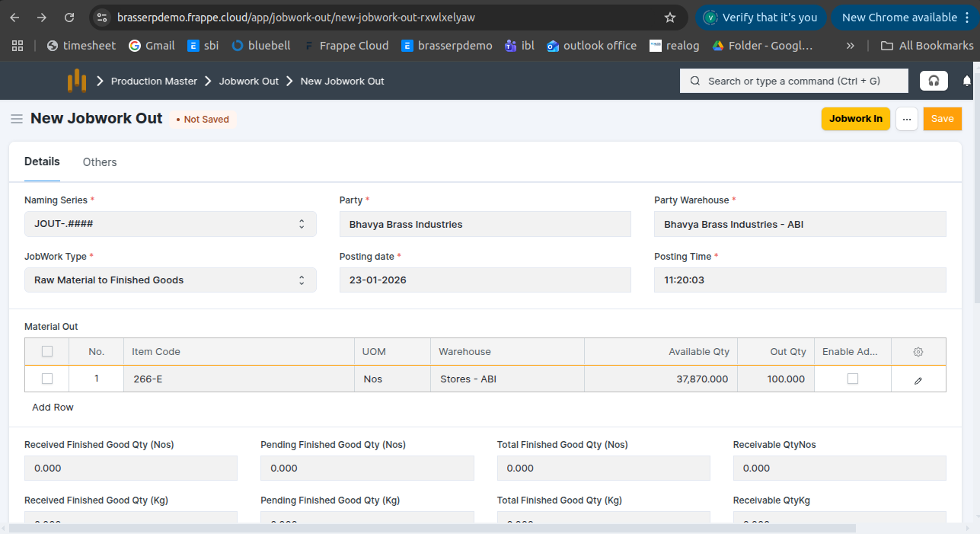The image size is (980, 534).
Task: Select all rows checkbox in Material Out header
Action: click(47, 352)
